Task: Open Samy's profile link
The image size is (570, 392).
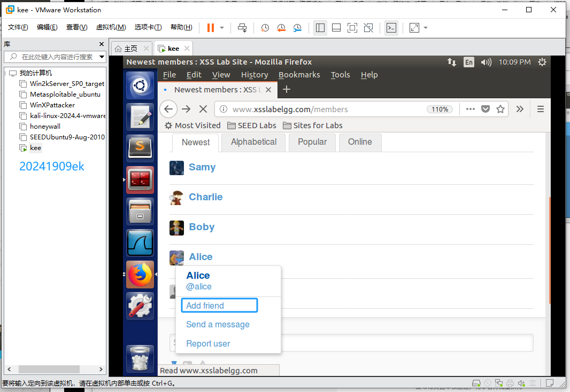Action: (x=202, y=167)
